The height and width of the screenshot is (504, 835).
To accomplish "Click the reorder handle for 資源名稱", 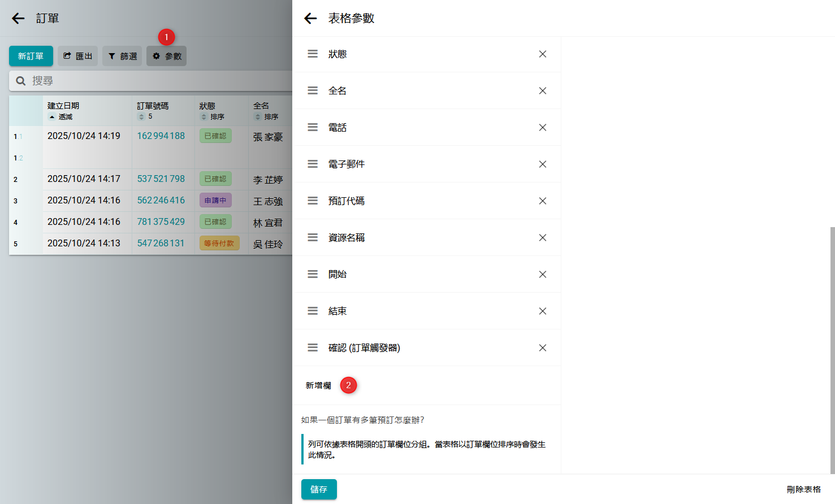I will pos(313,238).
